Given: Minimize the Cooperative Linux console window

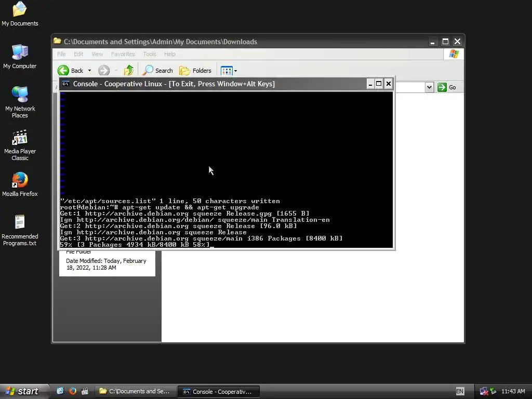Looking at the screenshot, I should [370, 84].
